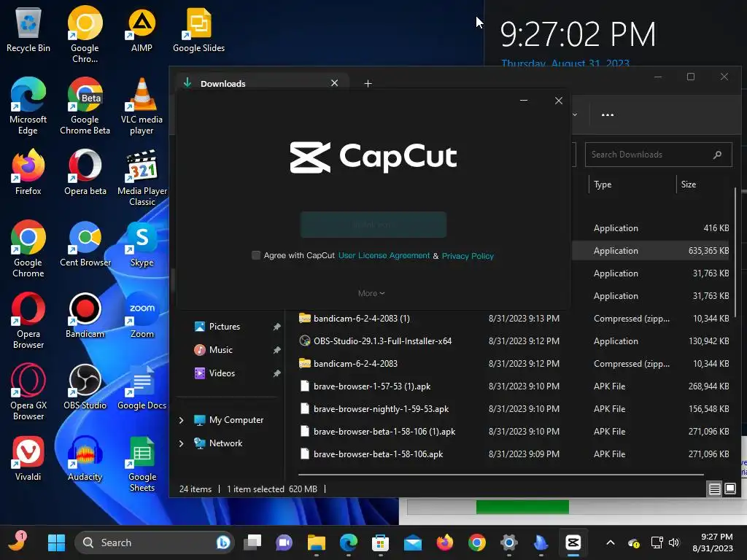Open Microsoft Store from taskbar
Image resolution: width=747 pixels, height=560 pixels.
coord(380,542)
